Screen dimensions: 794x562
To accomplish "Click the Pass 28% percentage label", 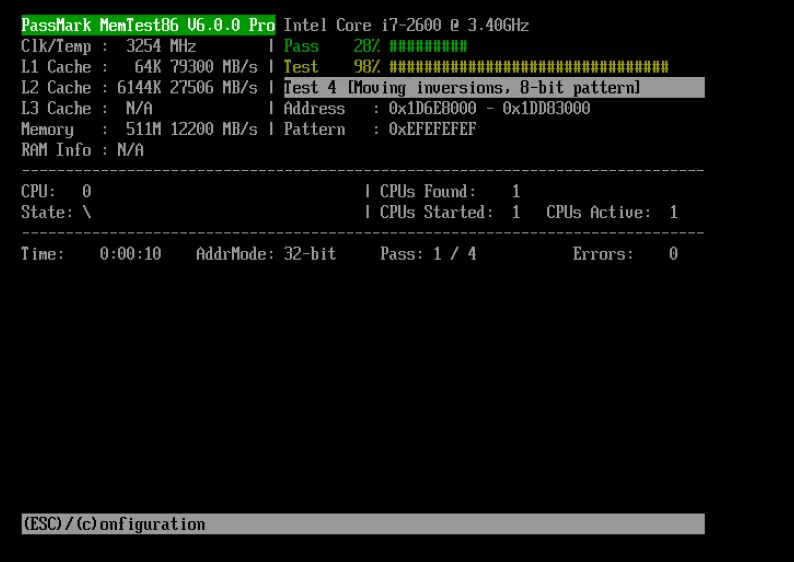I will pyautogui.click(x=367, y=46).
